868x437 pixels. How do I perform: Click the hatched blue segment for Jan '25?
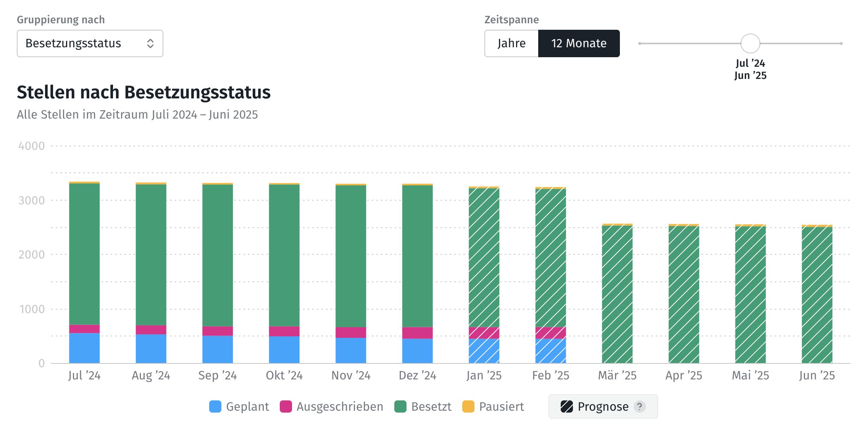coord(484,351)
